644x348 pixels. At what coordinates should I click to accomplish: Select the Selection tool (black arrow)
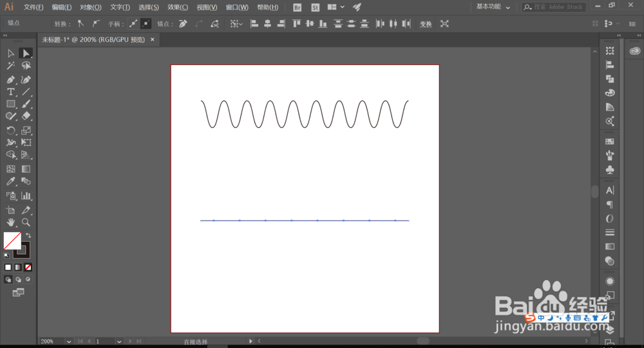coord(11,53)
